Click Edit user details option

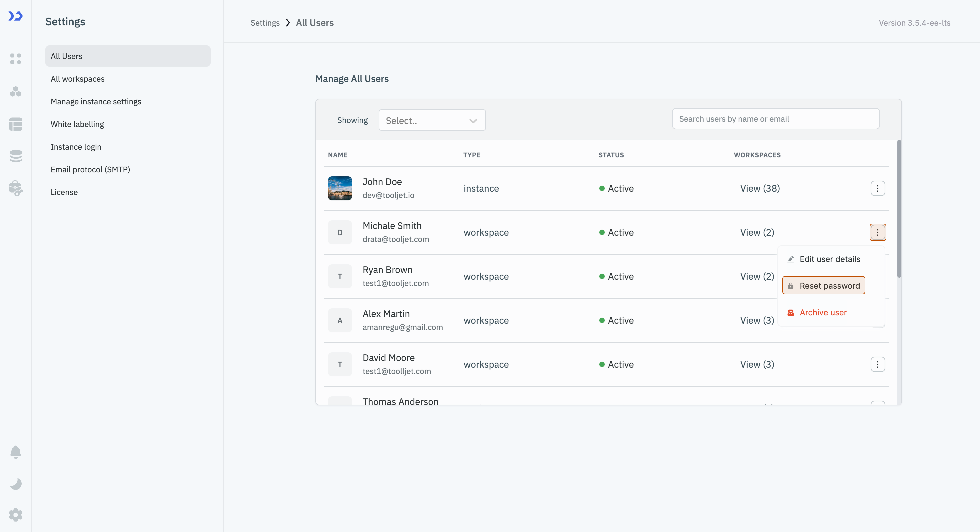click(x=829, y=259)
